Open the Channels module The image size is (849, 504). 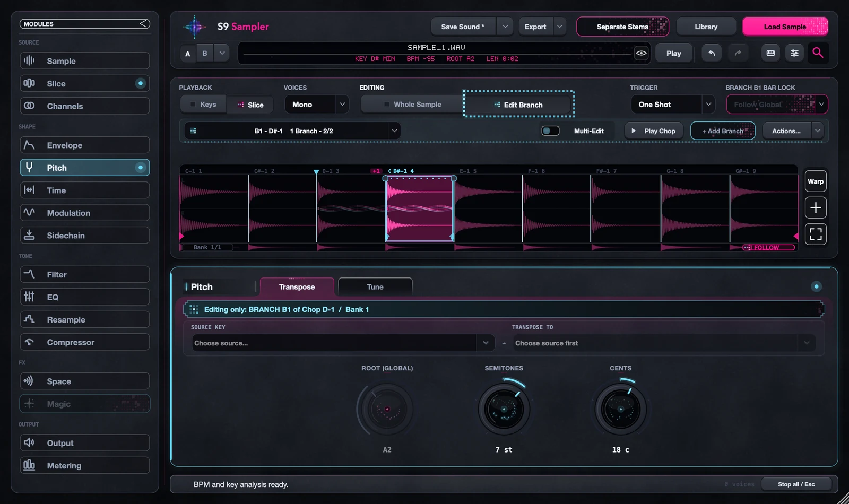click(85, 106)
